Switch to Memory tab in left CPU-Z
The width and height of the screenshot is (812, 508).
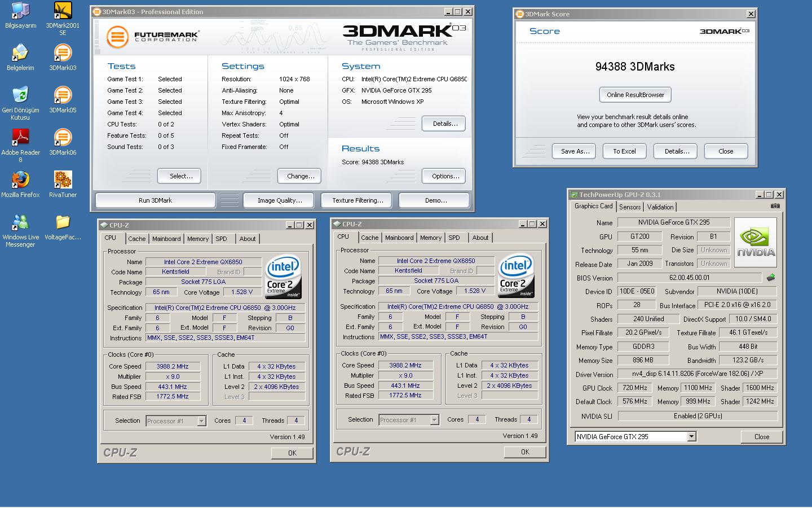coord(198,239)
